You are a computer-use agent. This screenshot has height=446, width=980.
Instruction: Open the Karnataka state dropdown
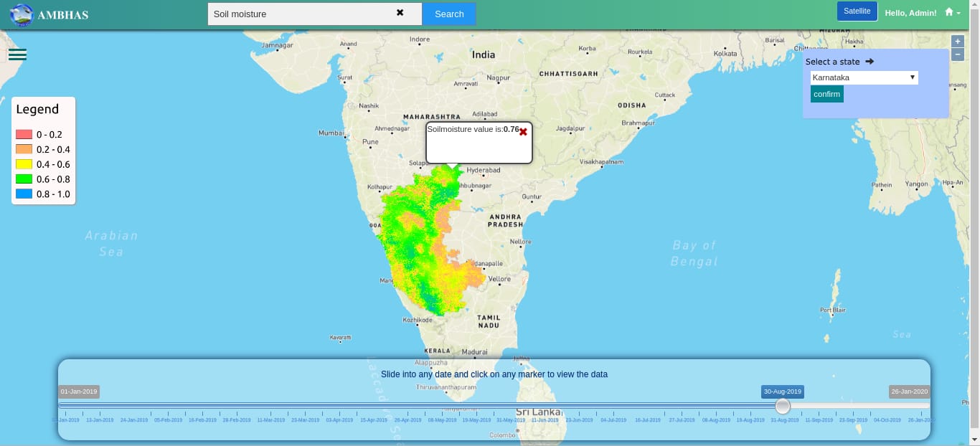864,77
